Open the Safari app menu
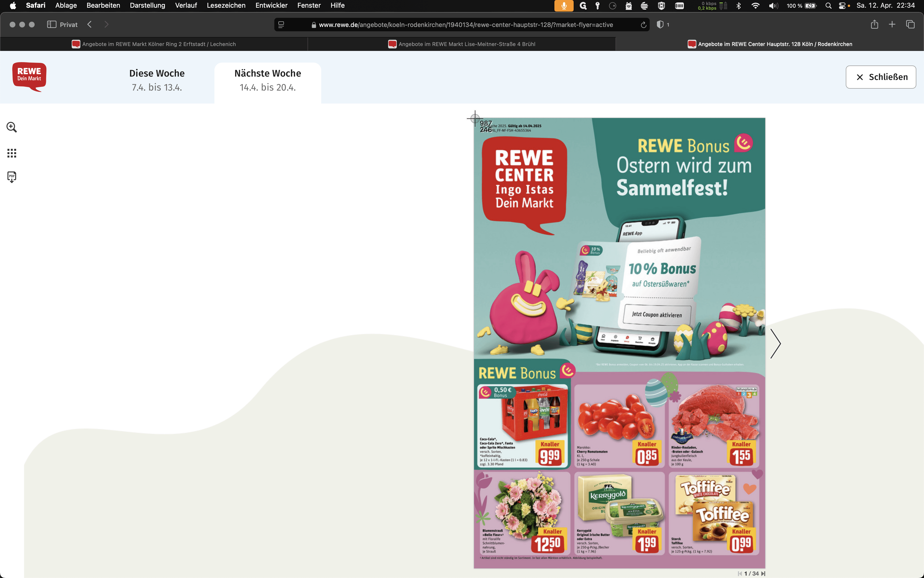 [x=36, y=5]
